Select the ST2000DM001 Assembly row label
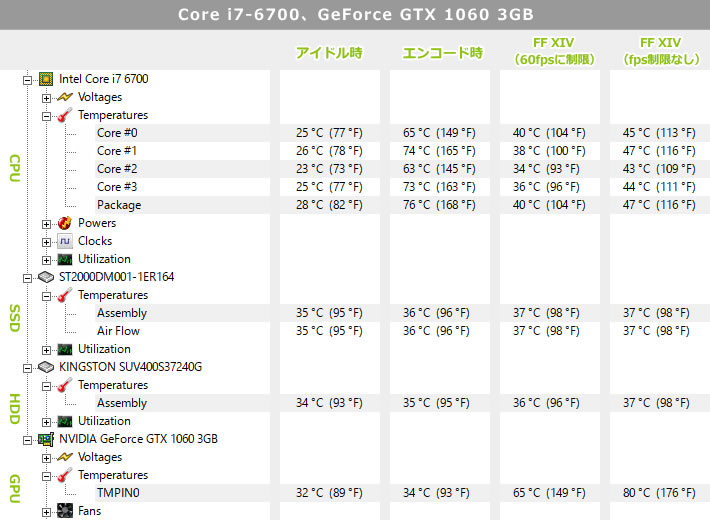This screenshot has width=710, height=520. pos(122,313)
